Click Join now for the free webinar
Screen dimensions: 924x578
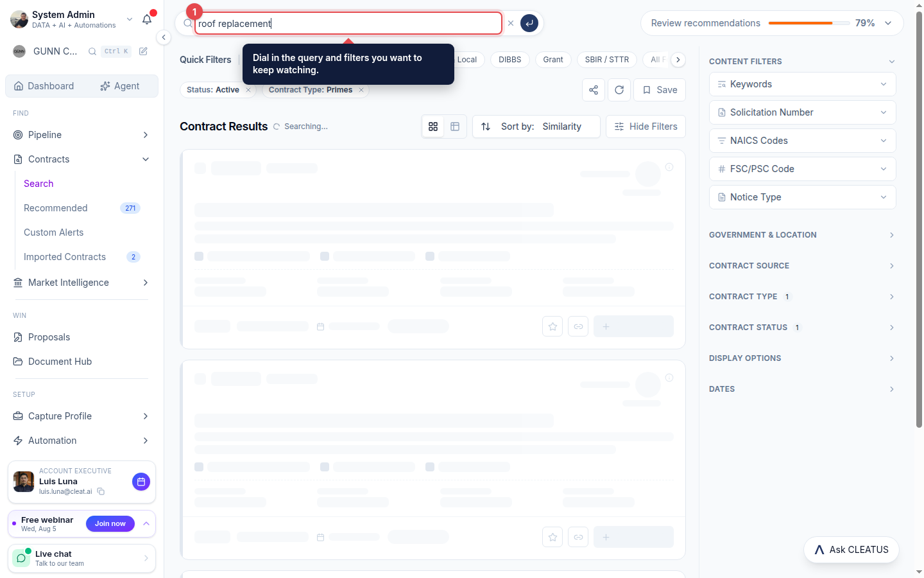click(x=110, y=523)
